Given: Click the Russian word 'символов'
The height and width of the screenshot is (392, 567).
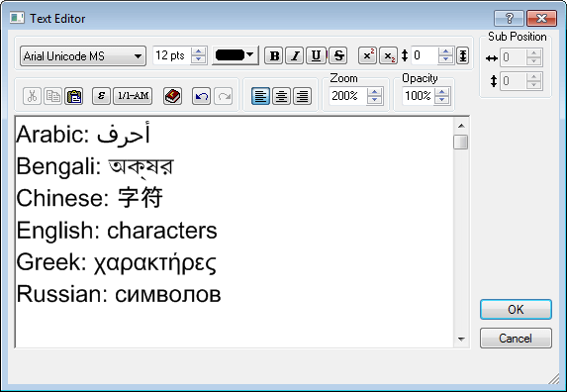Looking at the screenshot, I should click(168, 294).
